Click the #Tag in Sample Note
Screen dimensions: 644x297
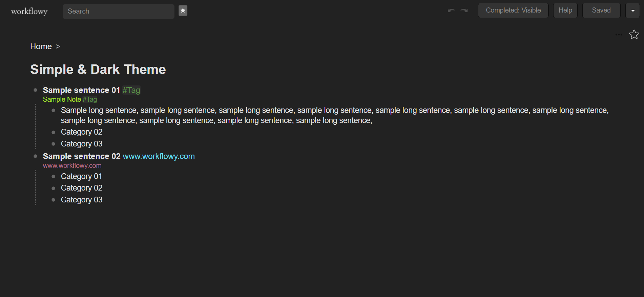point(90,100)
